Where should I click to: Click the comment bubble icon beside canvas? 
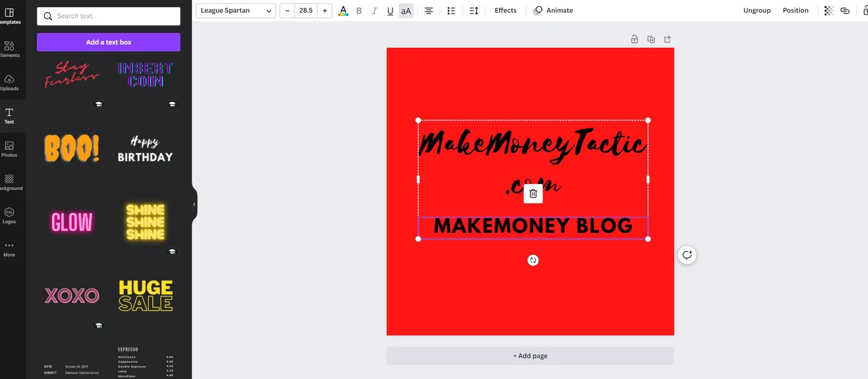[x=687, y=255]
